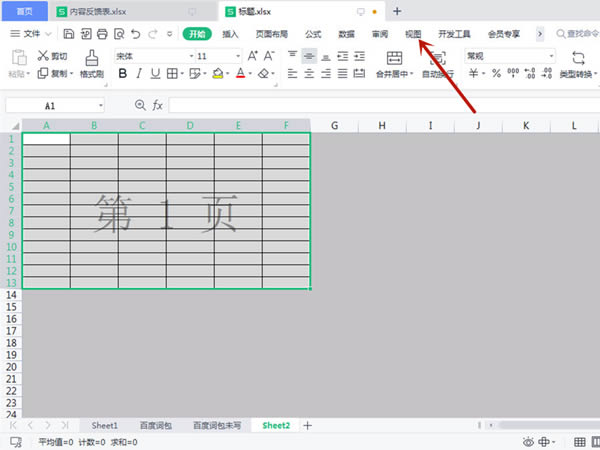Click the eye protection mode icon in status bar
600x450 pixels.
click(x=528, y=442)
